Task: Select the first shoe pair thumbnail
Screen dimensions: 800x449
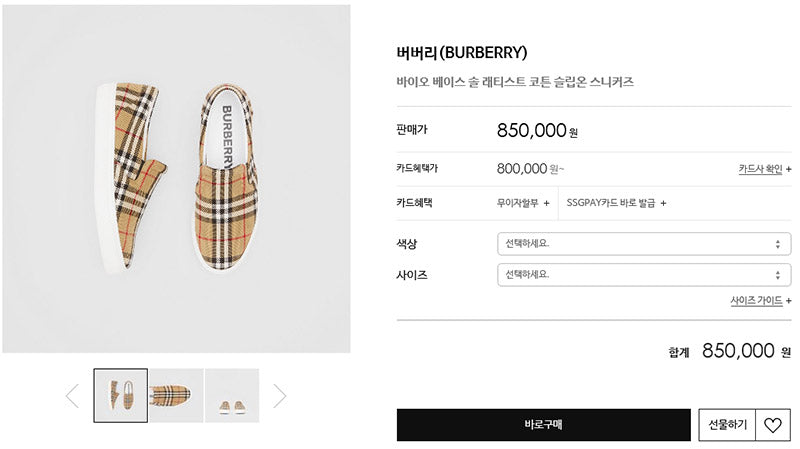Action: coord(120,395)
